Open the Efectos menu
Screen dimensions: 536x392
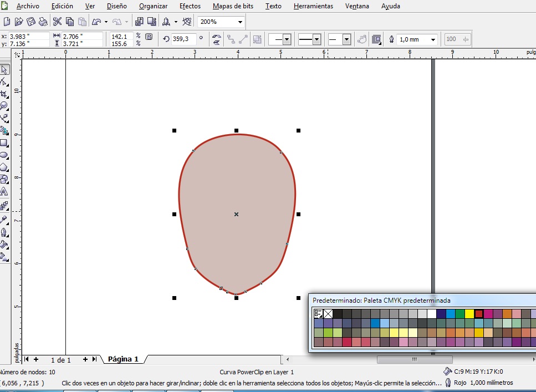(x=190, y=6)
